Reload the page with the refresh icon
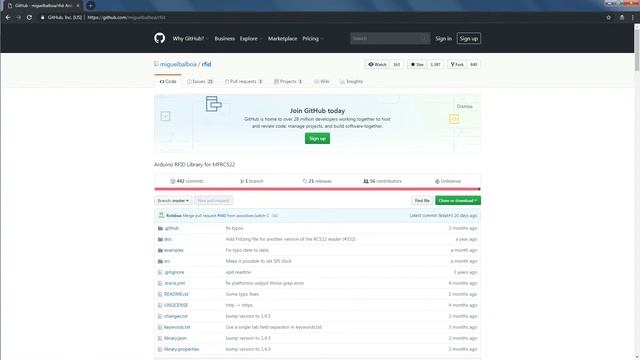Image resolution: width=640 pixels, height=360 pixels. 29,18
